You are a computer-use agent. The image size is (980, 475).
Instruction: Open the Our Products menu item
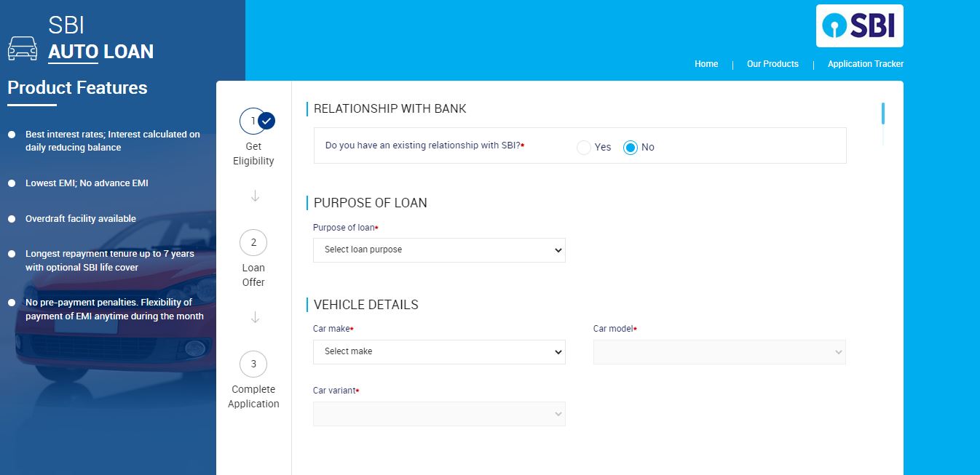coord(772,64)
